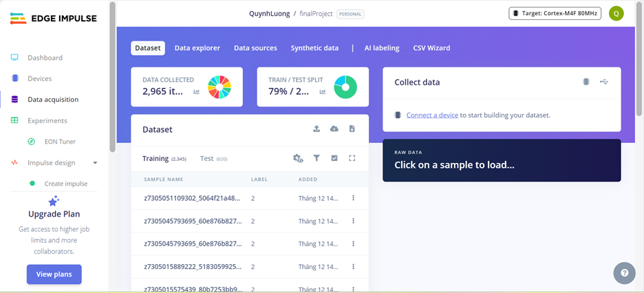644x293 pixels.
Task: Switch to the Data explorer tab
Action: 197,48
